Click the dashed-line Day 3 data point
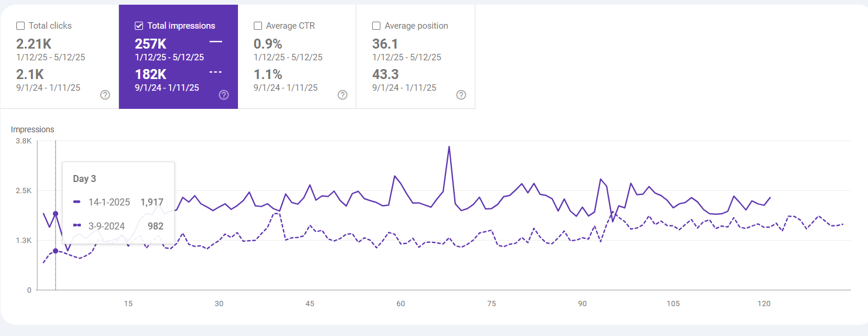This screenshot has width=868, height=336. click(56, 251)
